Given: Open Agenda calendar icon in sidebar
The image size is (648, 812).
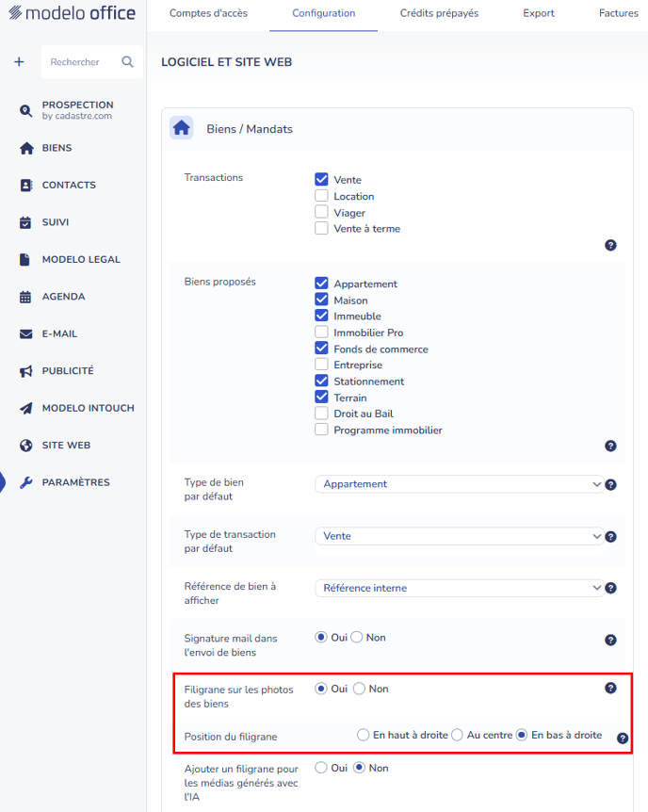Looking at the screenshot, I should point(25,297).
